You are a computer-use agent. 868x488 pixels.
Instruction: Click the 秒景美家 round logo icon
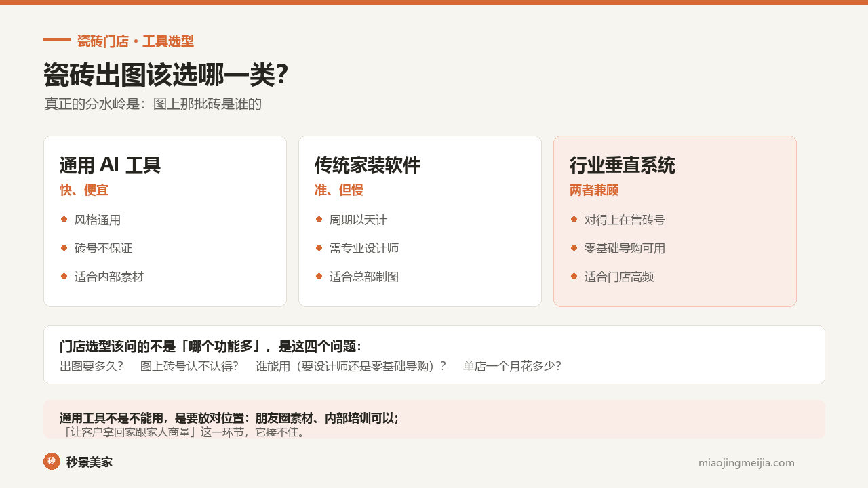[x=52, y=462]
